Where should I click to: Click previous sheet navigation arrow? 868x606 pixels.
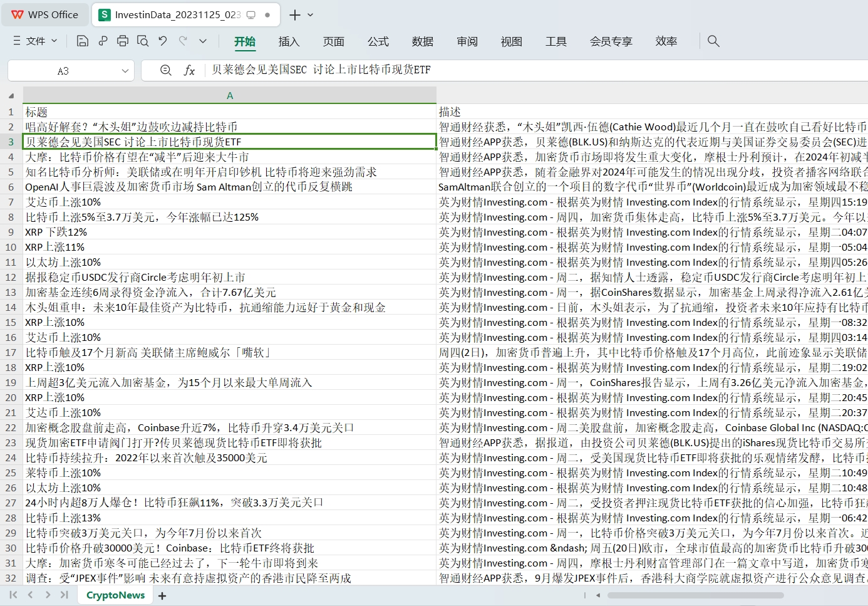click(30, 595)
